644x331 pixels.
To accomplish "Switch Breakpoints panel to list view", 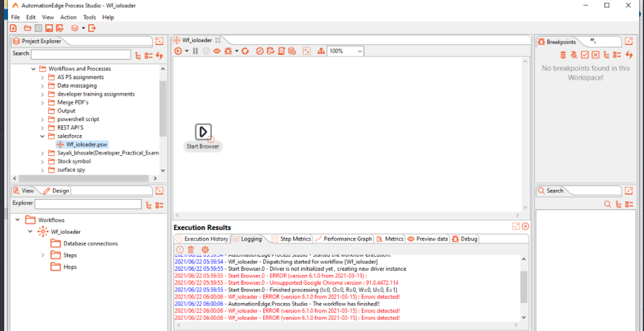I will pyautogui.click(x=617, y=55).
